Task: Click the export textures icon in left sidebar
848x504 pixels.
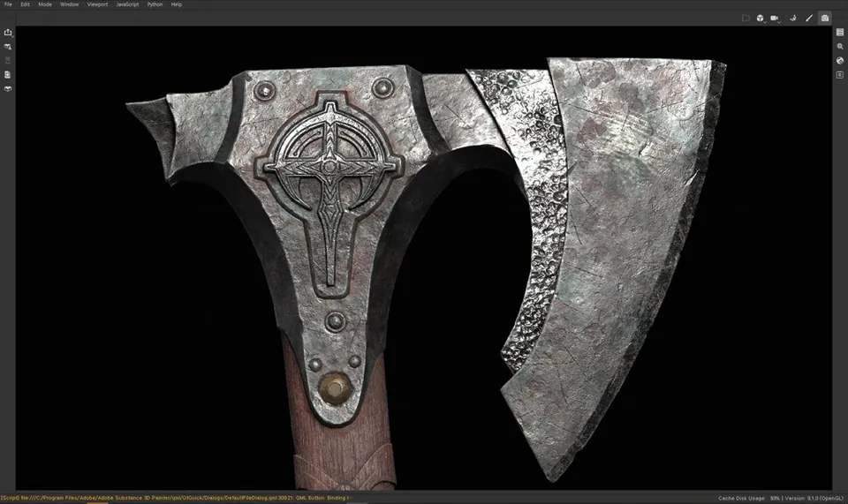Action: [x=8, y=33]
